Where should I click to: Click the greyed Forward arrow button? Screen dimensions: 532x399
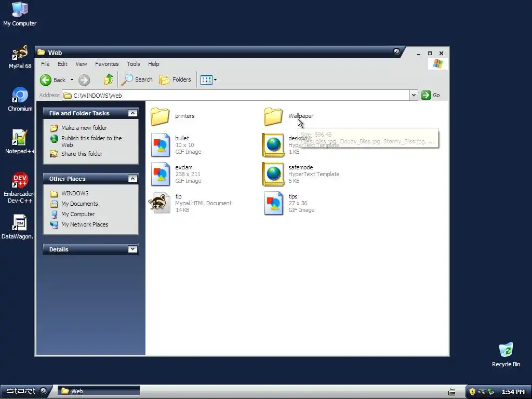[84, 80]
